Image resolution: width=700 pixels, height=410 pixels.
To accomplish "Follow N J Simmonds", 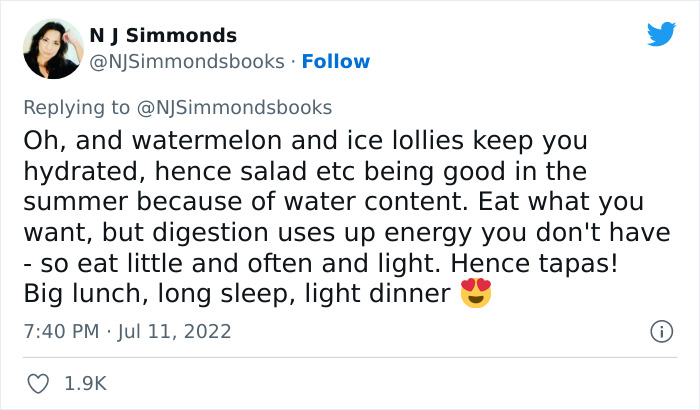I will (336, 62).
